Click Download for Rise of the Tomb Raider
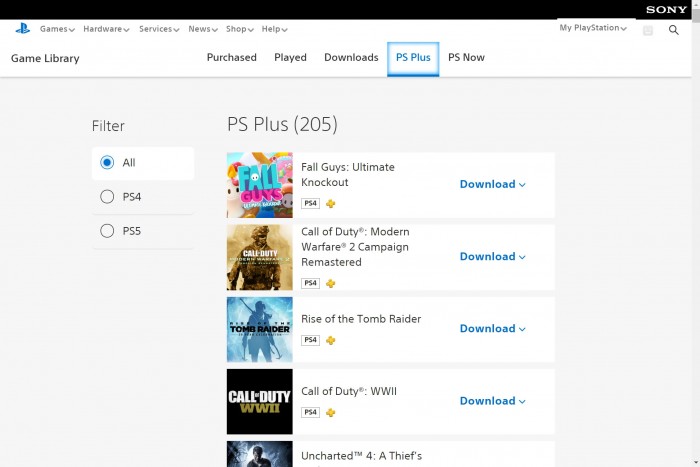This screenshot has height=467, width=700. (492, 328)
